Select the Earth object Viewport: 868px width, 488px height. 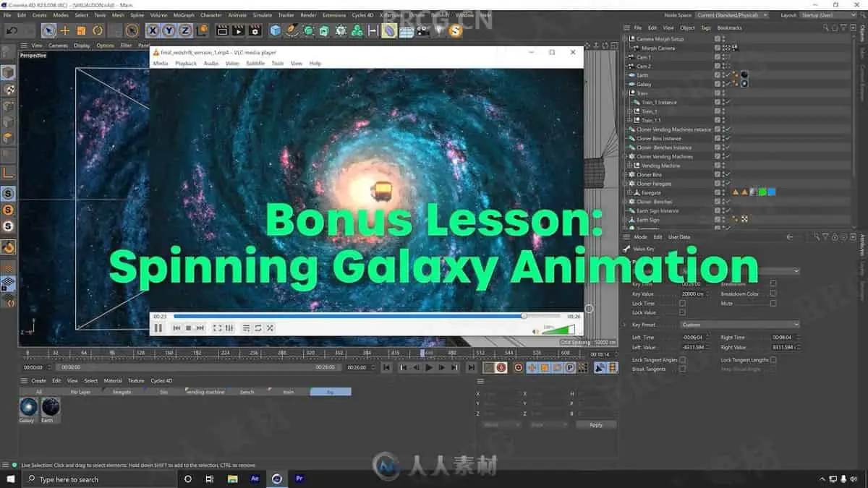tap(642, 75)
